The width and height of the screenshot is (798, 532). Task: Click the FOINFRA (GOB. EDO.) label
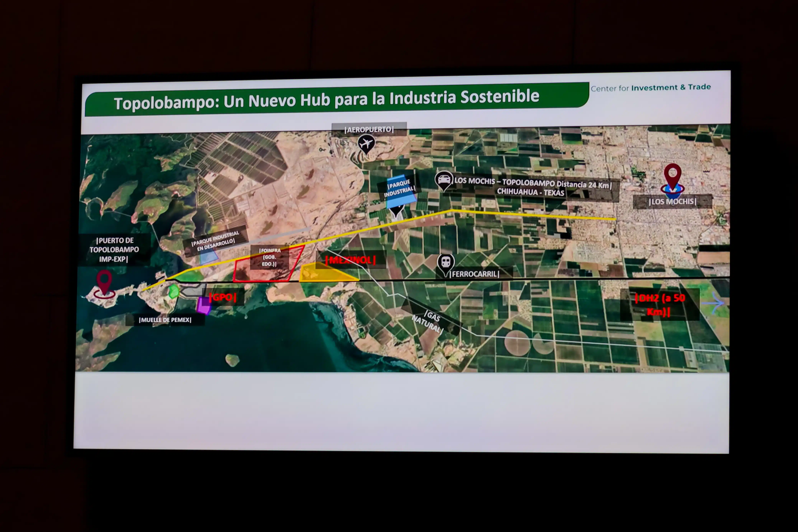(x=270, y=257)
